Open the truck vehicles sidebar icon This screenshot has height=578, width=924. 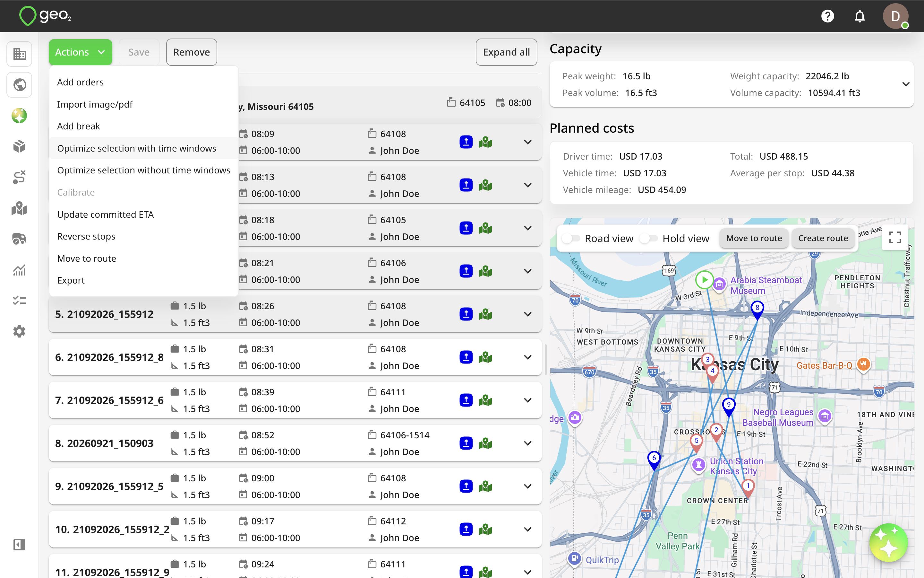tap(20, 239)
